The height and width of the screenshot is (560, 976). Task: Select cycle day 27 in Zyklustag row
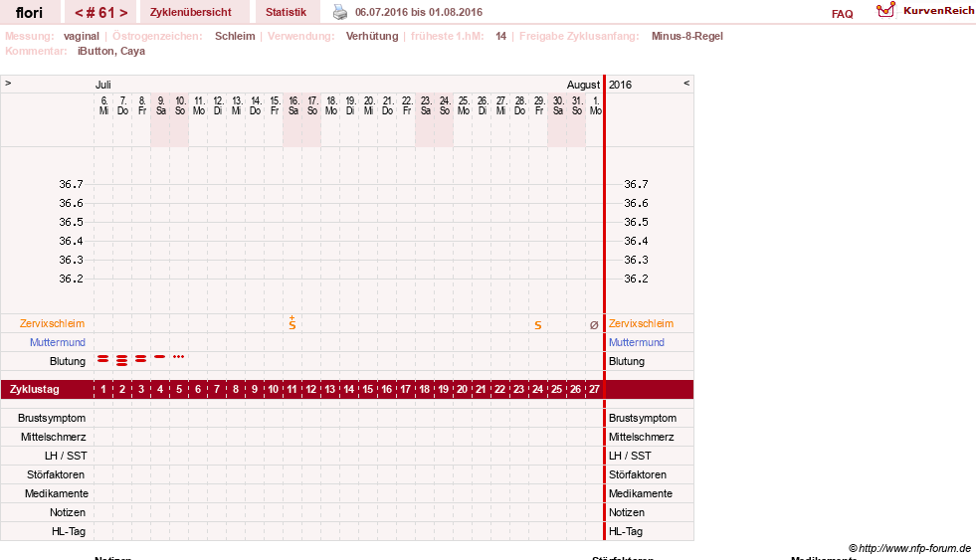pos(594,389)
